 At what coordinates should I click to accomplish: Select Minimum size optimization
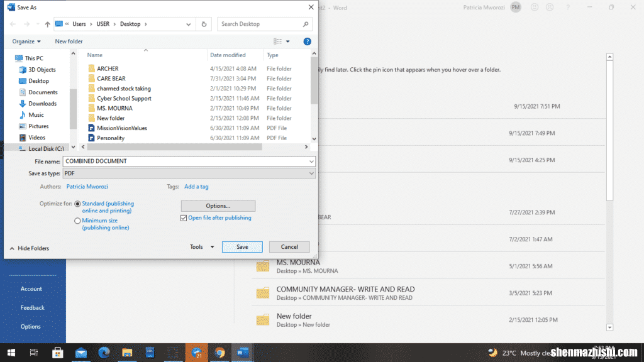coord(77,221)
